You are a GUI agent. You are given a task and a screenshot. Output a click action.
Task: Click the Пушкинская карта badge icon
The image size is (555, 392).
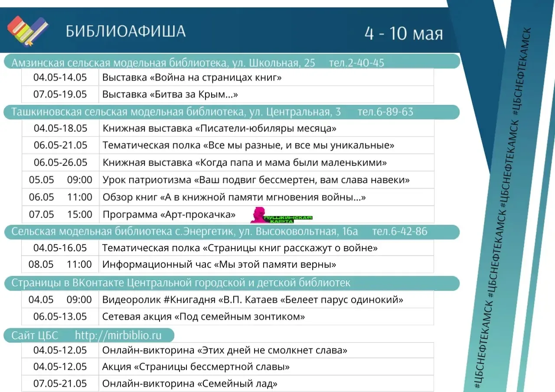click(281, 215)
